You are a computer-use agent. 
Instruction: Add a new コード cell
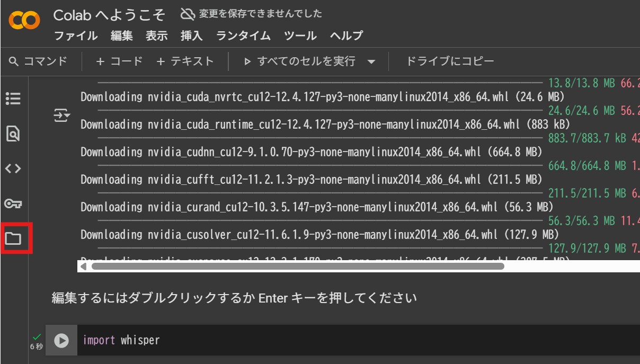click(120, 61)
